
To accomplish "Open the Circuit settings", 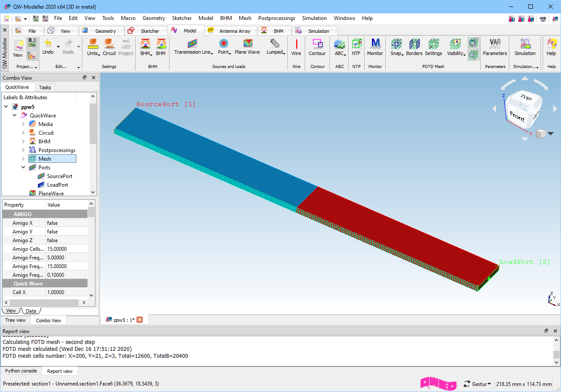I will pyautogui.click(x=109, y=48).
